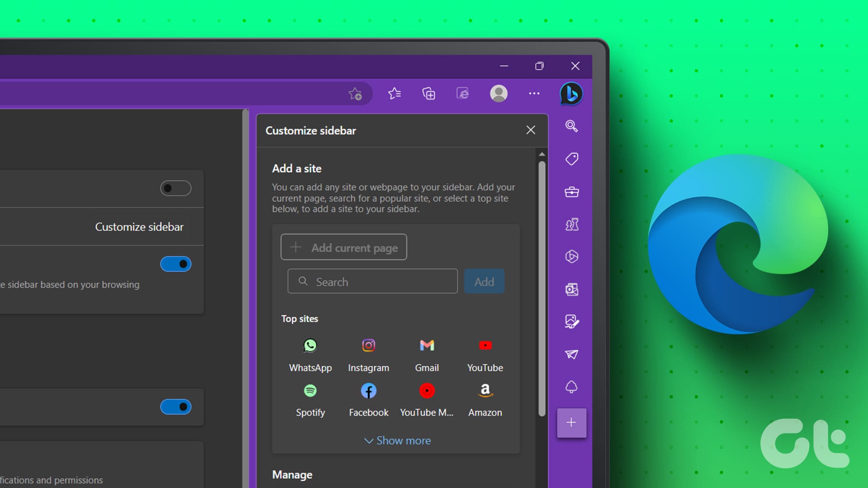
Task: Add this page to favorites
Action: coord(355,94)
